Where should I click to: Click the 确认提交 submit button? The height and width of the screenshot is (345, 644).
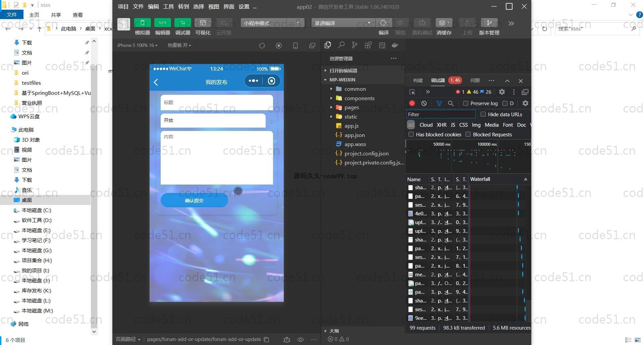(x=194, y=200)
